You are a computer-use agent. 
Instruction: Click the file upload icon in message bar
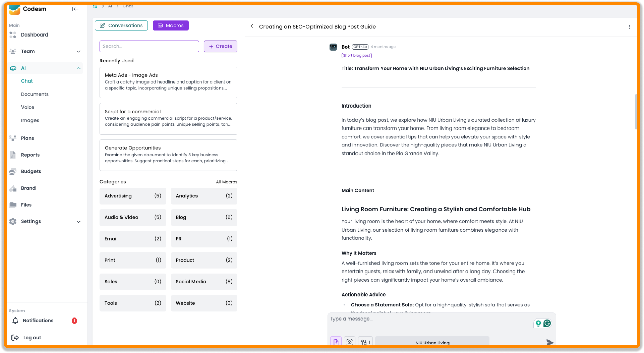(x=336, y=342)
